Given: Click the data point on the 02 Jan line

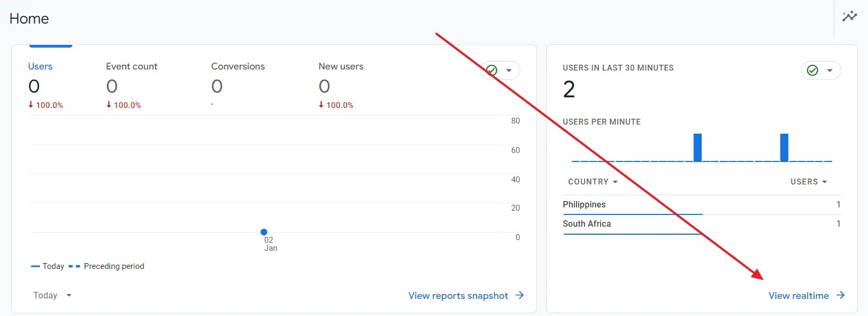Looking at the screenshot, I should point(264,232).
